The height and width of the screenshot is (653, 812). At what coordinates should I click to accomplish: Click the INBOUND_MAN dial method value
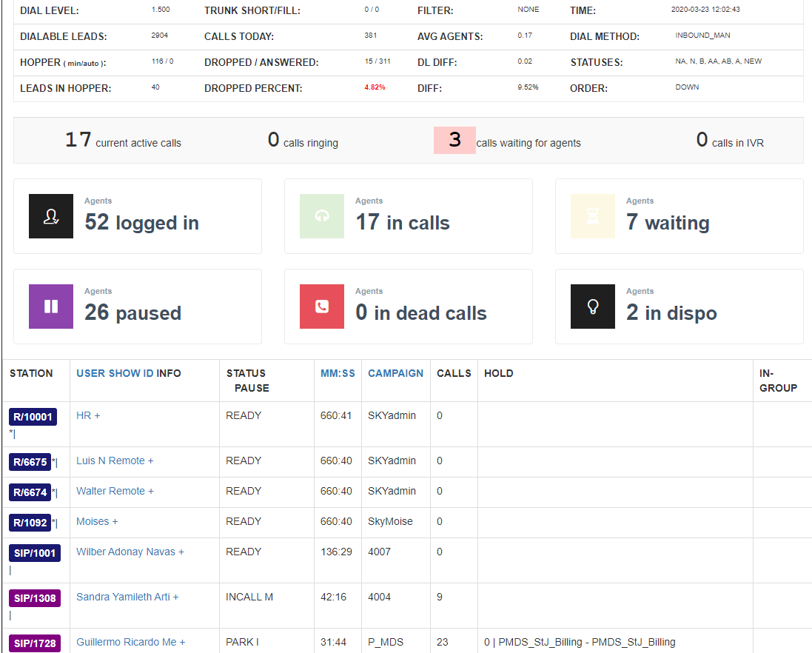[x=702, y=36]
